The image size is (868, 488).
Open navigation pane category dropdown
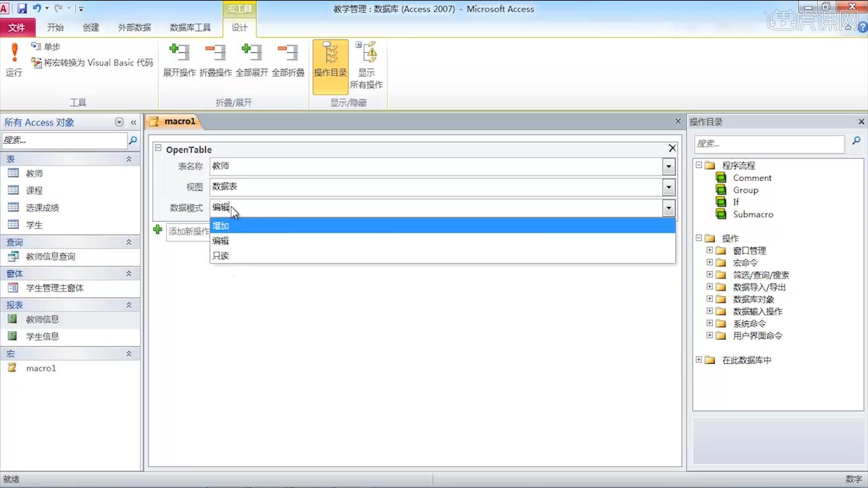(119, 122)
